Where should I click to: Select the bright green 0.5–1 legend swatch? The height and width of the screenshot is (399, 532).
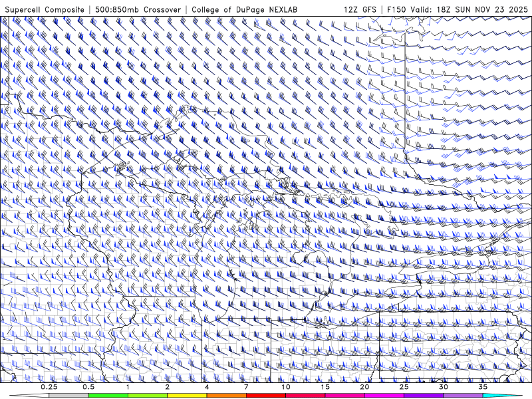click(108, 396)
